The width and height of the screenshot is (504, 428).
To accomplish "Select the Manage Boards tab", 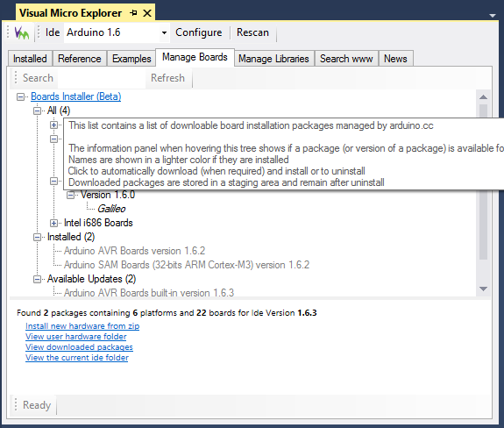I will point(195,57).
